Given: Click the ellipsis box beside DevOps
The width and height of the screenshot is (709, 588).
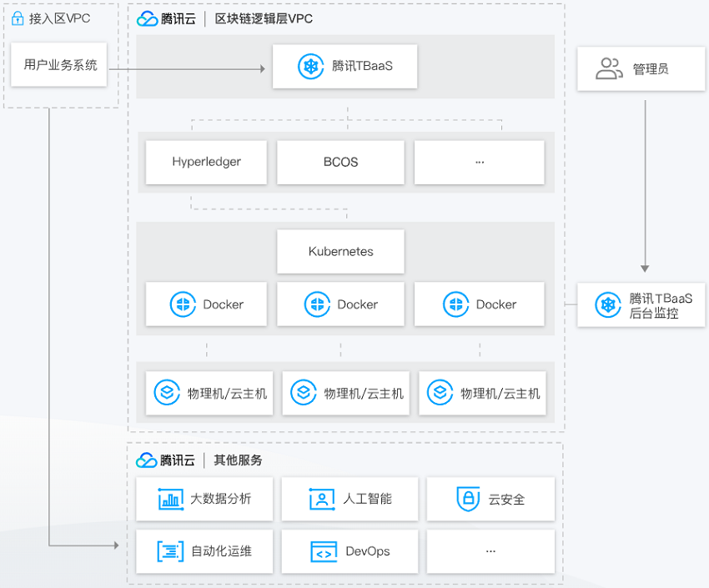Looking at the screenshot, I should tap(490, 551).
